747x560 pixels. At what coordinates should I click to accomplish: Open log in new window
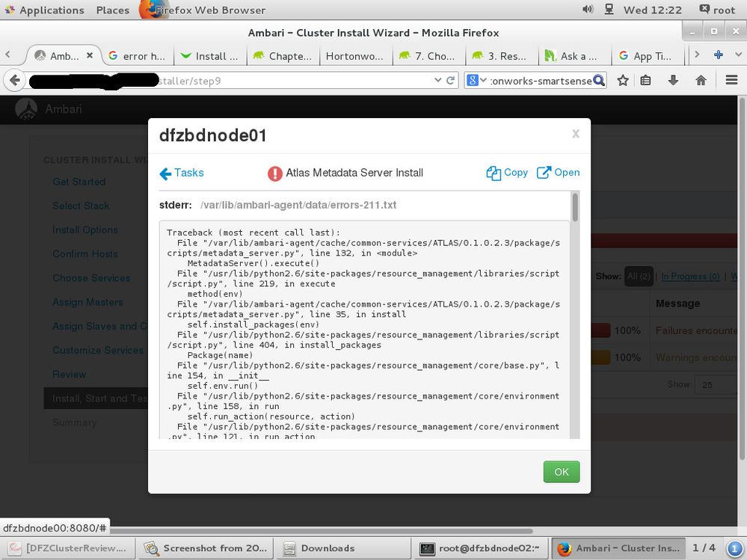[x=558, y=173]
